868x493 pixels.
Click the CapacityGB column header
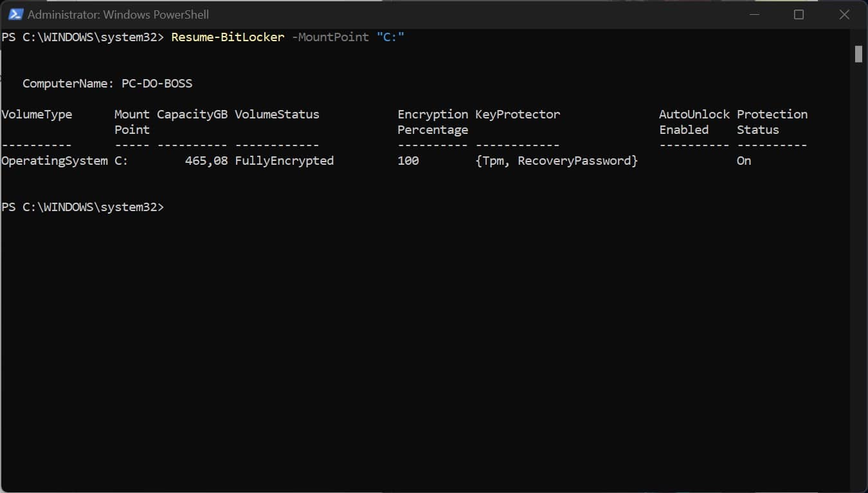pos(192,115)
